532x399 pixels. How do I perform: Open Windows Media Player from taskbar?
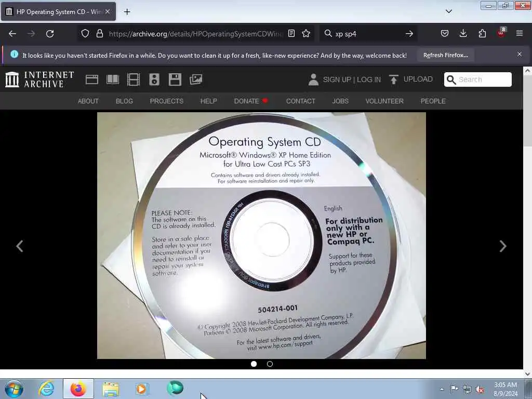pos(142,389)
